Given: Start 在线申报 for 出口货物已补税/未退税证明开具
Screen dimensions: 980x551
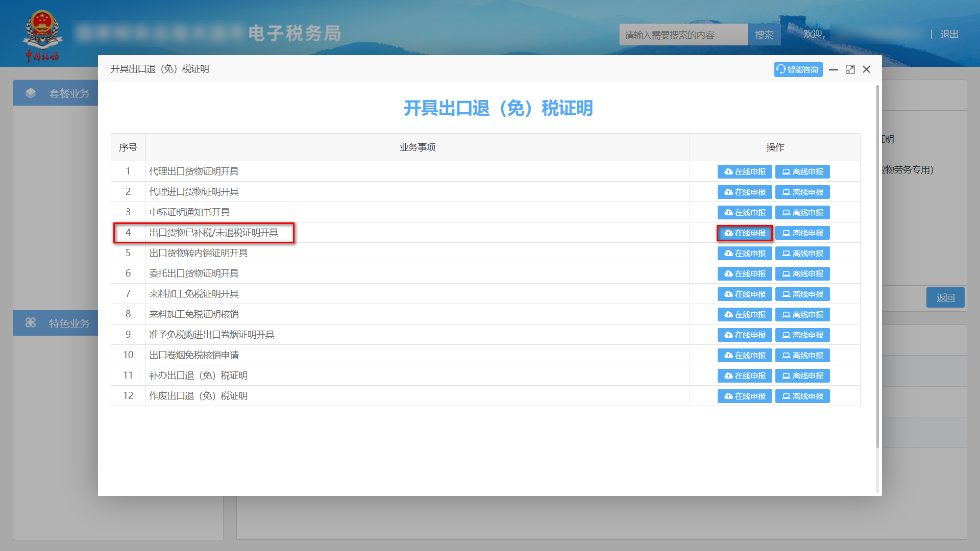Looking at the screenshot, I should [x=745, y=233].
